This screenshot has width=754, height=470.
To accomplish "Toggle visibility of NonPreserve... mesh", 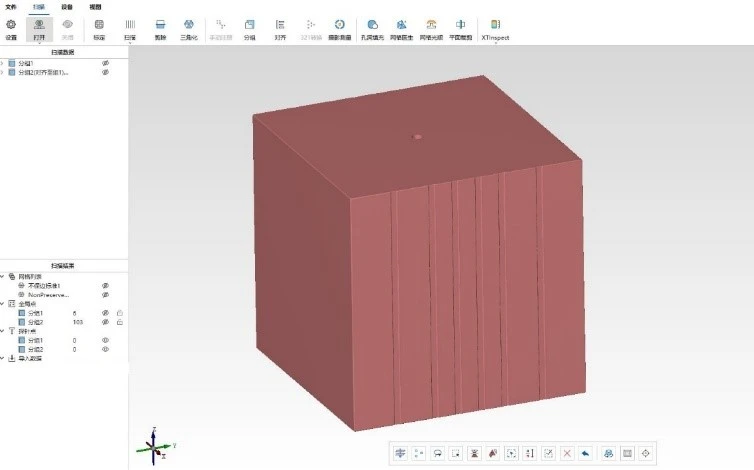I will [x=105, y=295].
